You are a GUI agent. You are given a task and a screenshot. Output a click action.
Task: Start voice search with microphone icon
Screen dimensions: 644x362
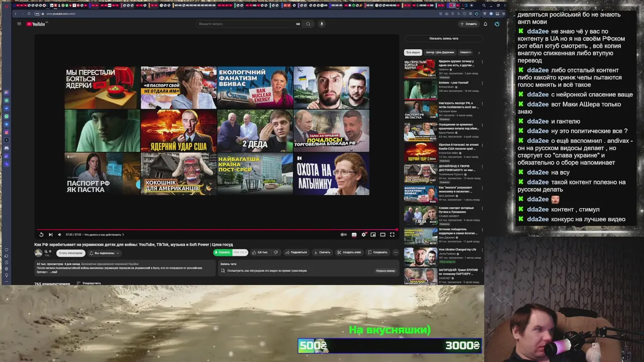click(x=321, y=24)
